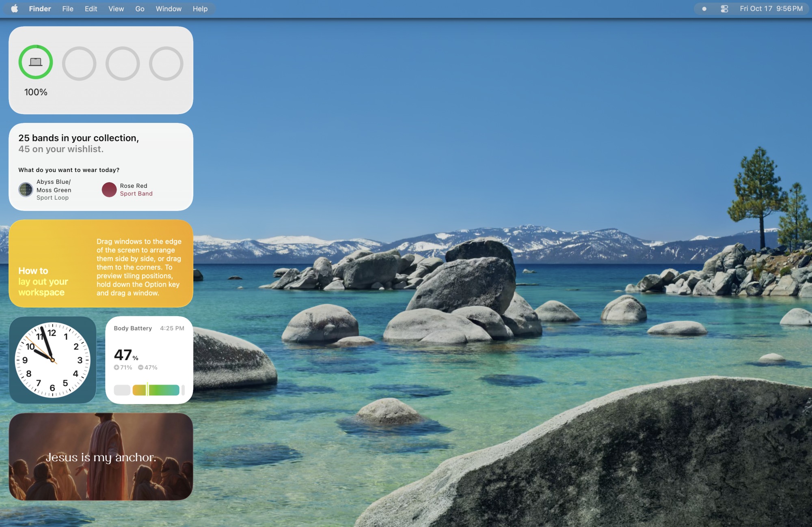Open the View menu
This screenshot has width=812, height=527.
(116, 9)
